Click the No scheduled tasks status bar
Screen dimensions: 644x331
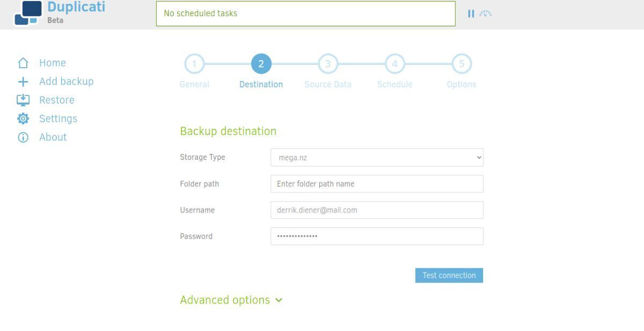coord(305,13)
